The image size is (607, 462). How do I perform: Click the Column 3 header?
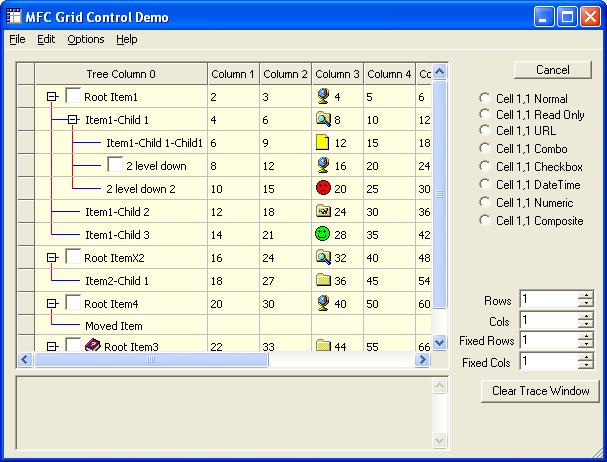point(337,74)
